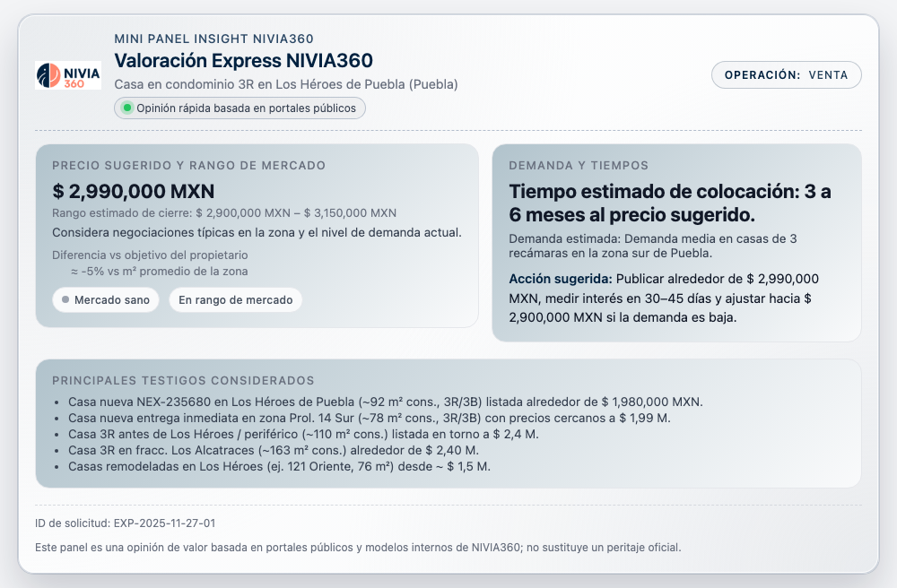897x588 pixels.
Task: Click the bullet beside the periférico 3R casa
Action: click(58, 435)
